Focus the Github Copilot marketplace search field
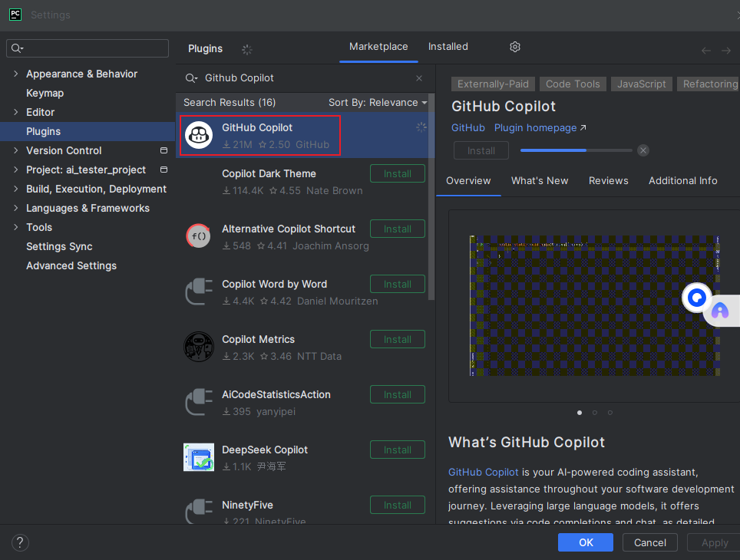 307,78
